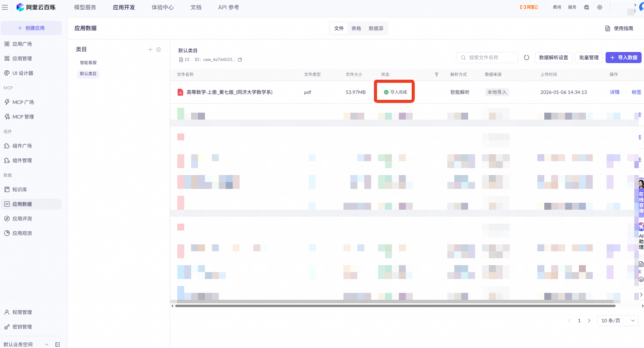
Task: Add a new category with plus icon
Action: point(150,50)
